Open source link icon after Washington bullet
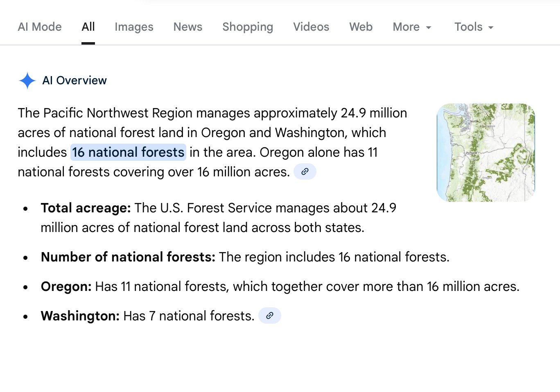This screenshot has height=392, width=560. [269, 315]
